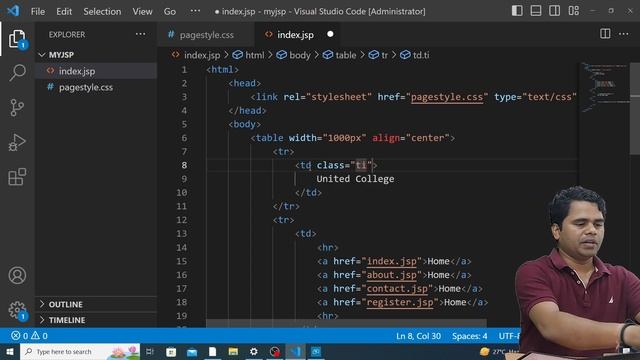640x360 pixels.
Task: Click the EXPLORER panel title
Action: [x=67, y=35]
